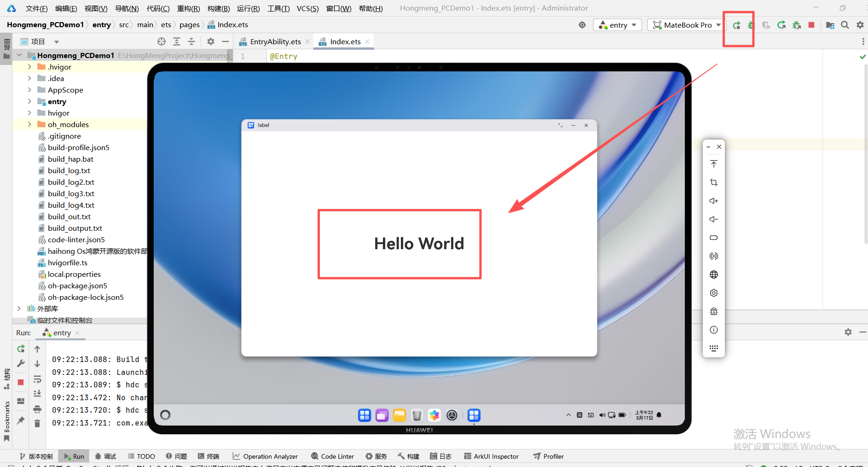Viewport: 868px width, 467px height.
Task: Click the Rerun entry icon in the top toolbar
Action: click(x=736, y=25)
